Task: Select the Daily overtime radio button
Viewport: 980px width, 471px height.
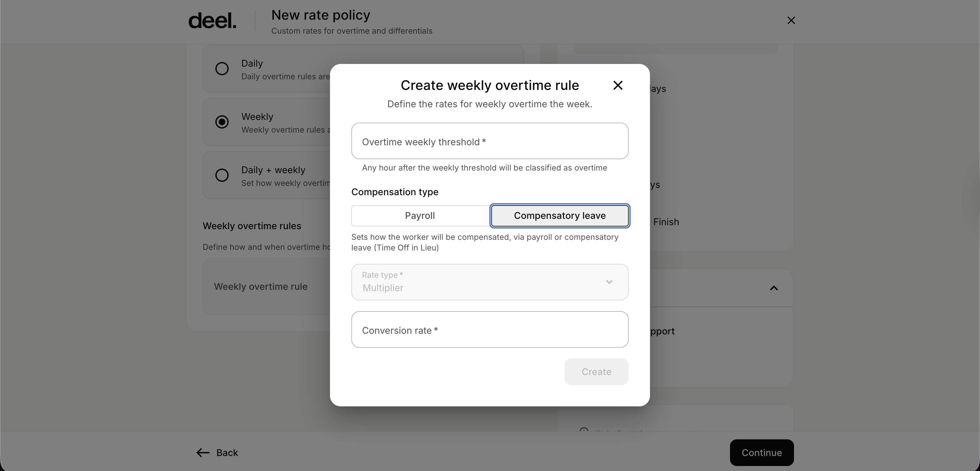Action: tap(222, 69)
